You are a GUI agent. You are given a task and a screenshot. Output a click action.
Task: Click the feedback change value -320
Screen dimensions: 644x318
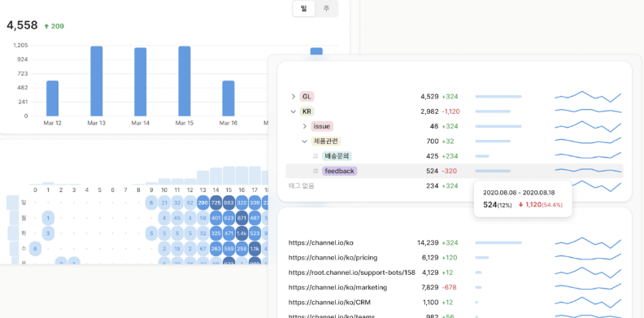point(450,171)
